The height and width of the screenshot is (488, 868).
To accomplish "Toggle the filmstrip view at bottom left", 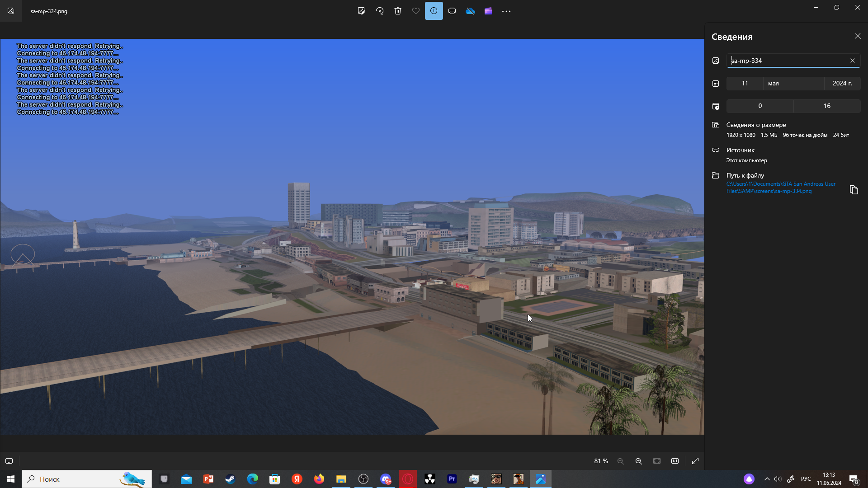I will click(9, 461).
